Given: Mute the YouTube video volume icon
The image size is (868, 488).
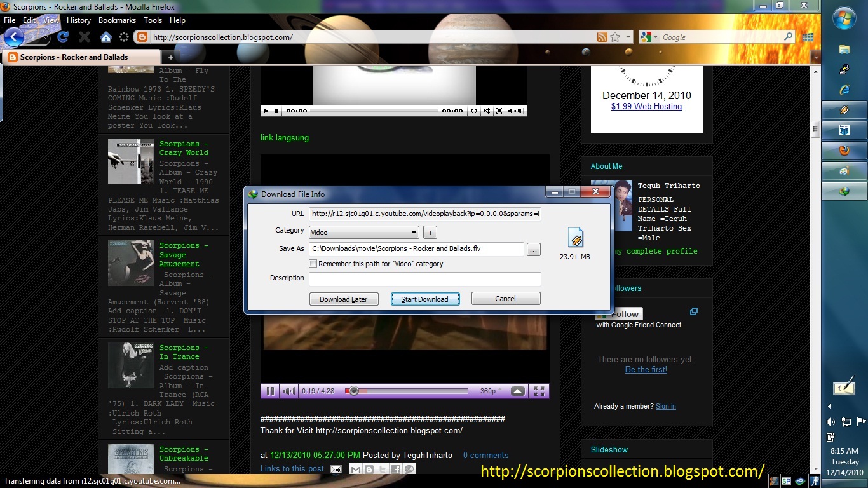Looking at the screenshot, I should [x=288, y=391].
